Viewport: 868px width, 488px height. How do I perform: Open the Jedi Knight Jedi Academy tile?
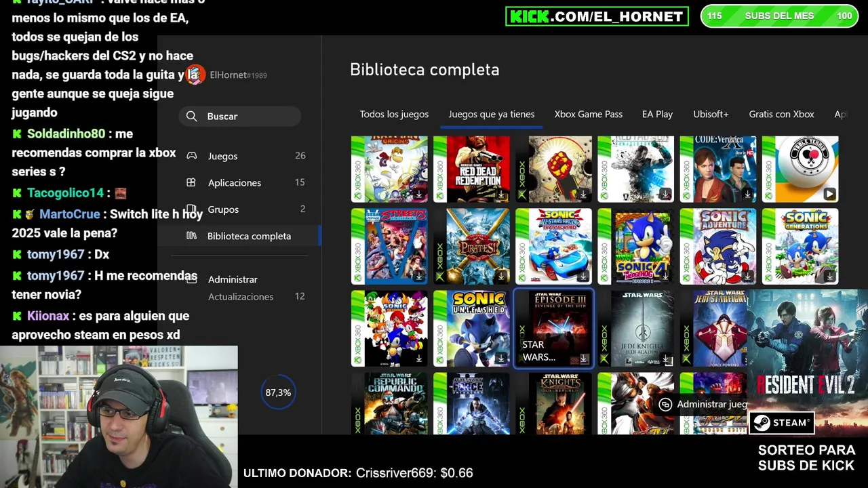point(635,328)
